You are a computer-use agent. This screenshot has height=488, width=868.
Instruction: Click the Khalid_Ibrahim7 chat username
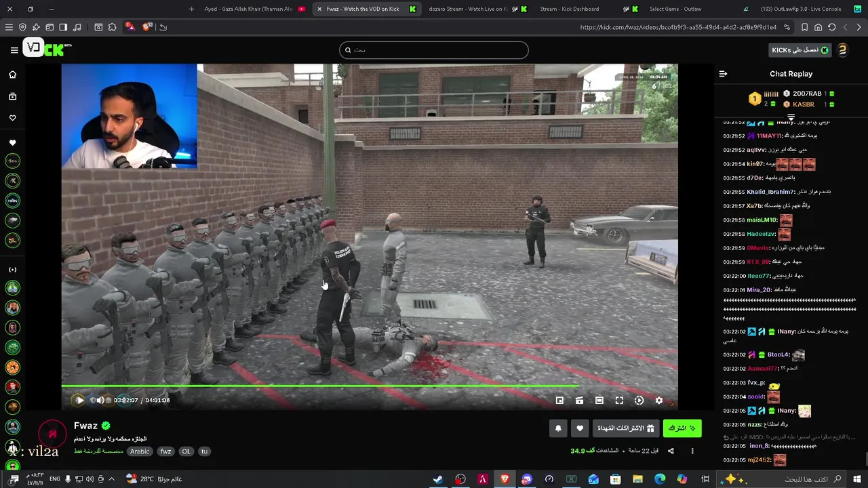771,192
